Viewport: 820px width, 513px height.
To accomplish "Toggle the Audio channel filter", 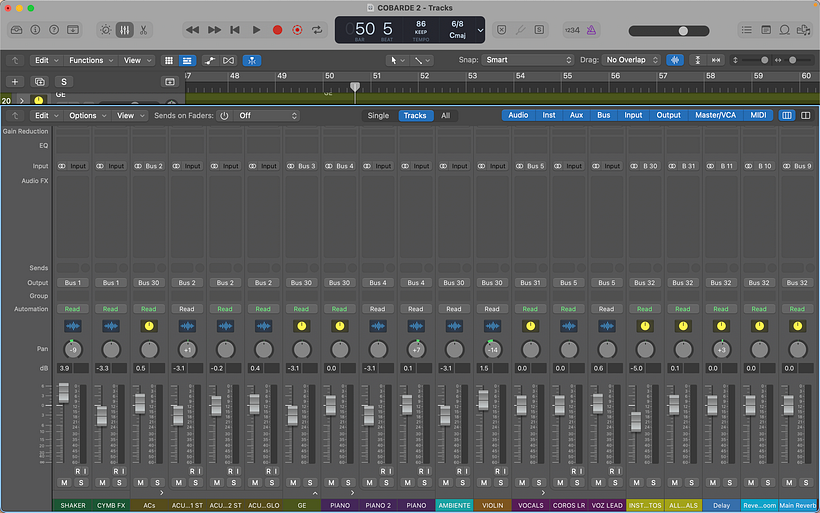I will click(x=518, y=115).
